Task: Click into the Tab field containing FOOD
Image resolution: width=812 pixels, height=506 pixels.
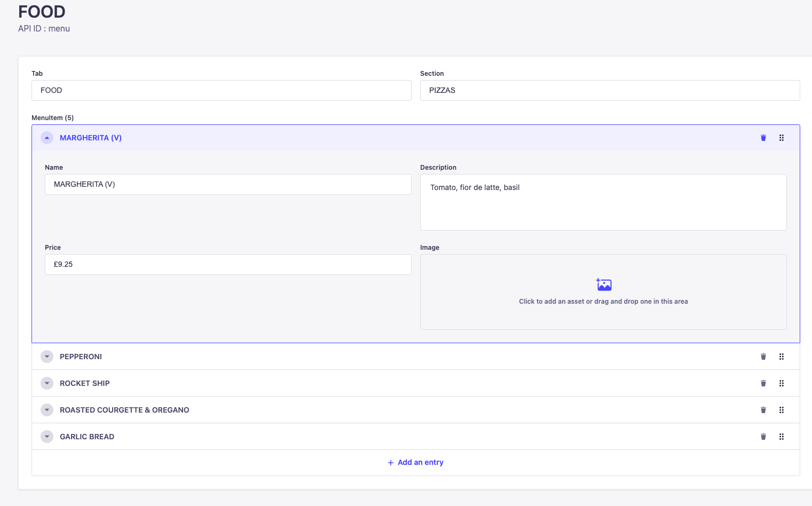Action: click(x=221, y=90)
